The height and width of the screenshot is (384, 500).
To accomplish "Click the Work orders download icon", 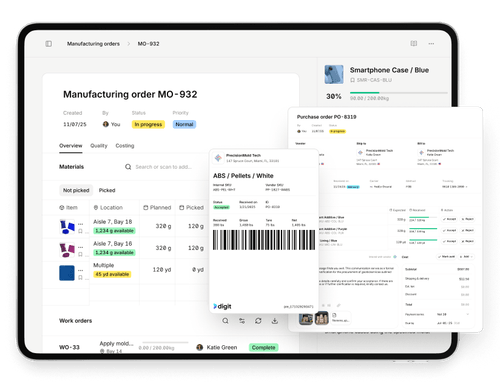I will click(x=275, y=321).
